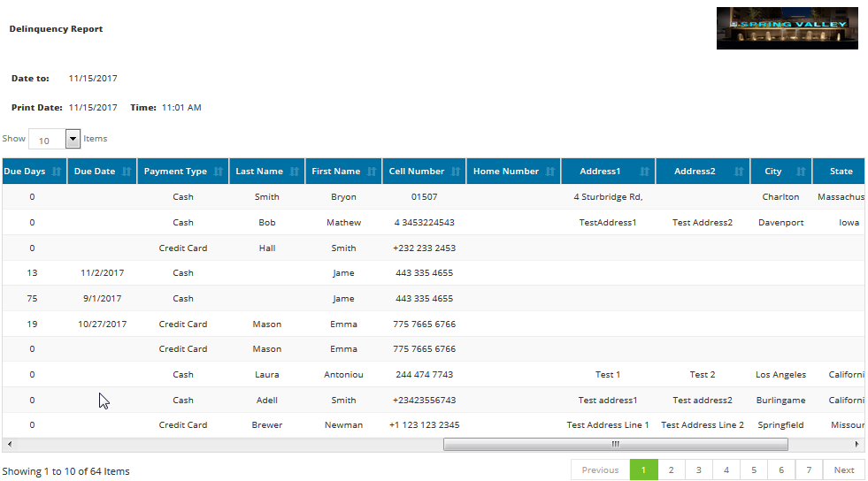This screenshot has width=868, height=481.
Task: Click first name Mathew cell
Action: 344,222
